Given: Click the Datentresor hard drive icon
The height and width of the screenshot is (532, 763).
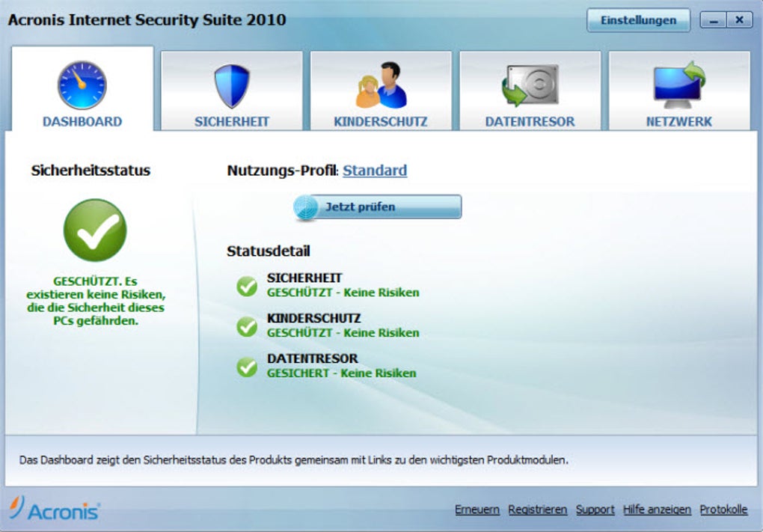Looking at the screenshot, I should pos(530,85).
